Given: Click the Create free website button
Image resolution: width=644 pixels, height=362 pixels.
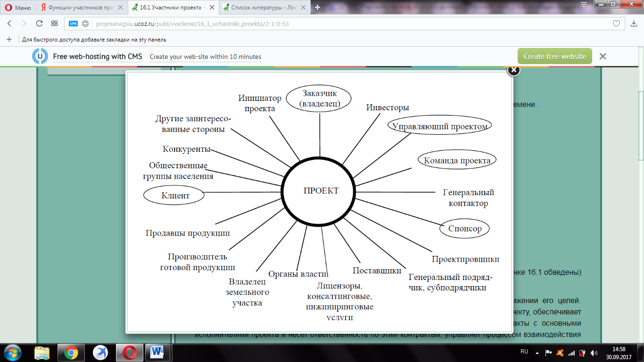Looking at the screenshot, I should click(x=554, y=56).
